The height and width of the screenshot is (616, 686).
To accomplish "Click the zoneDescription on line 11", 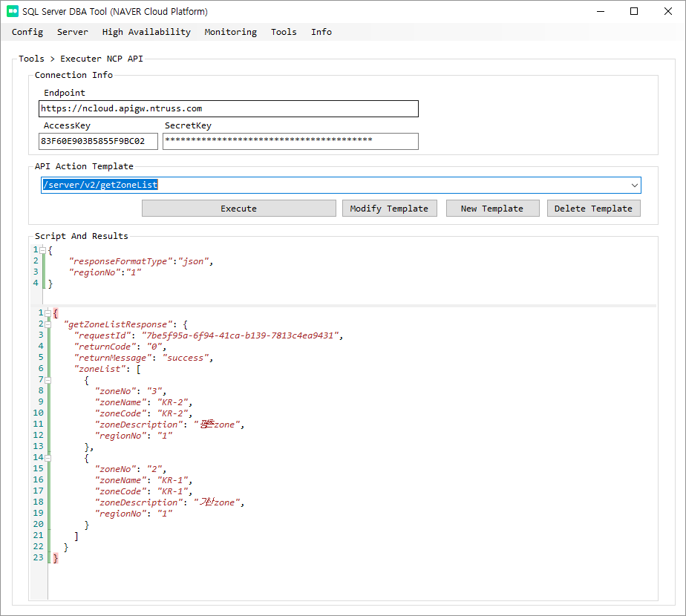I will point(169,425).
